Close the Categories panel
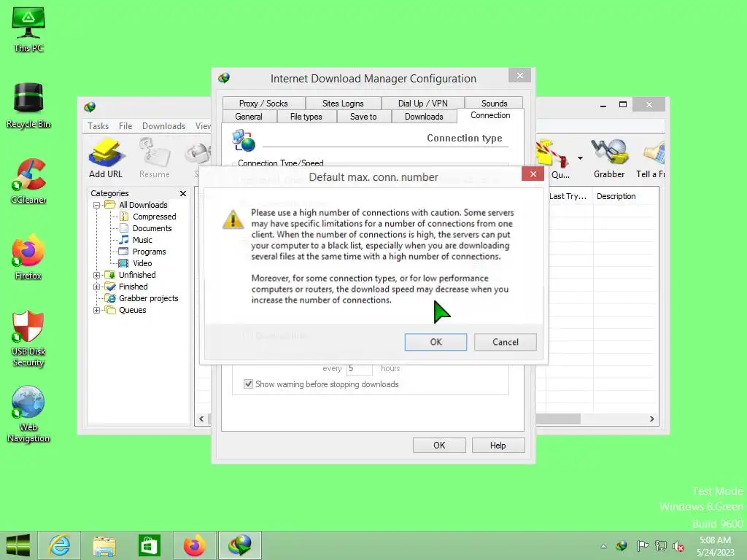The width and height of the screenshot is (747, 560). (183, 193)
